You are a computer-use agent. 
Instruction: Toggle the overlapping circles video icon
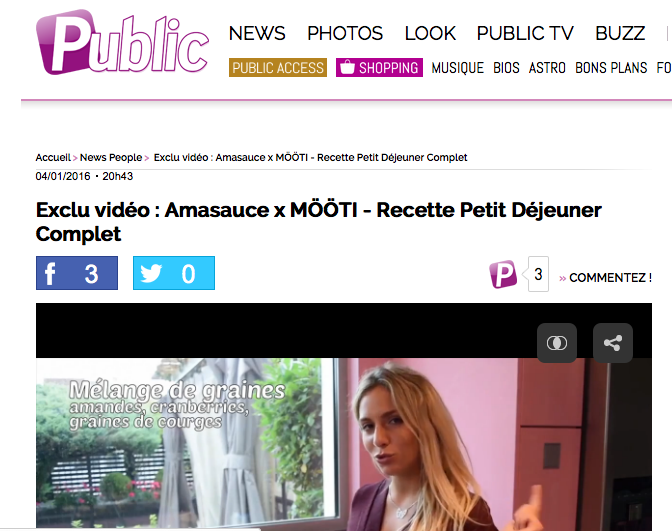pyautogui.click(x=557, y=343)
